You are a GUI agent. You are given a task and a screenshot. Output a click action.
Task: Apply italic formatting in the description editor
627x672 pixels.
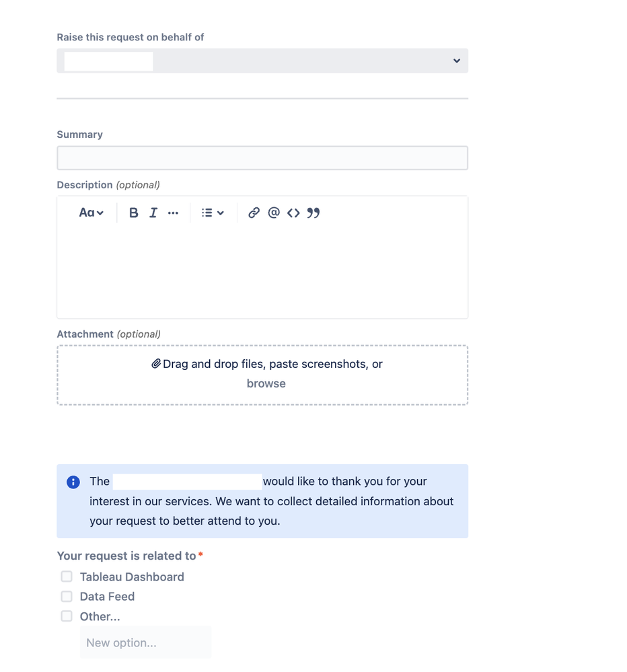153,213
